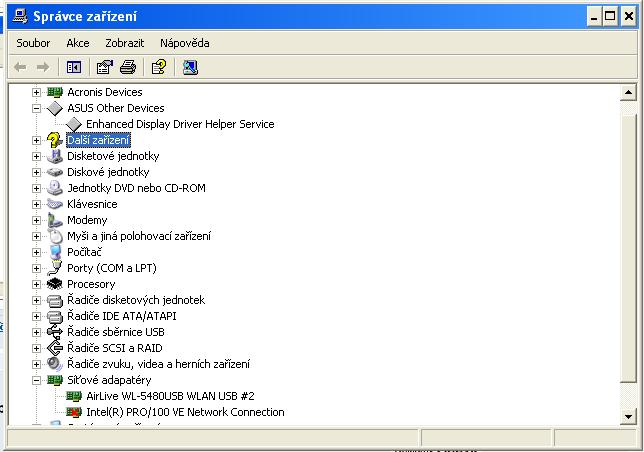Click the disabled Intel PRO/100 adapter icon
The width and height of the screenshot is (644, 452).
coord(74,412)
